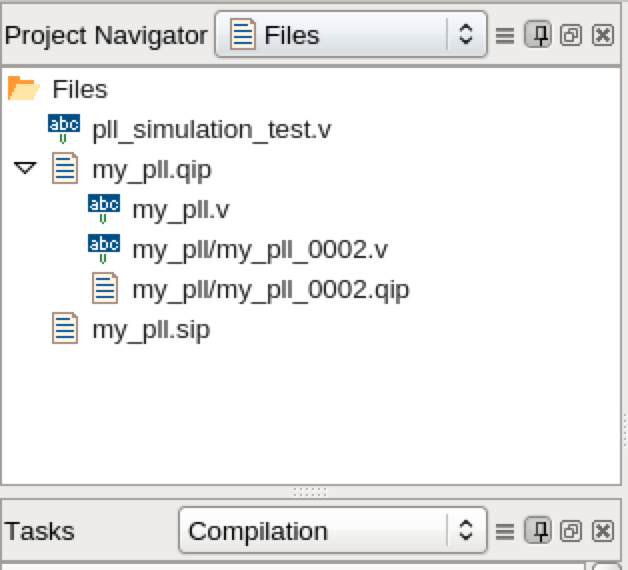Float the Project Navigator panel
Image resolution: width=628 pixels, height=570 pixels.
571,35
